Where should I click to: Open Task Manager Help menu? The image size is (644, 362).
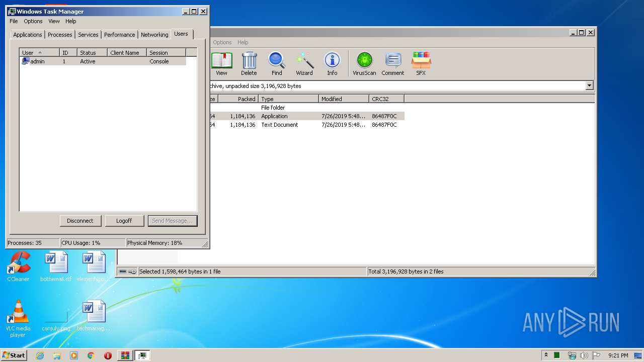(x=71, y=21)
